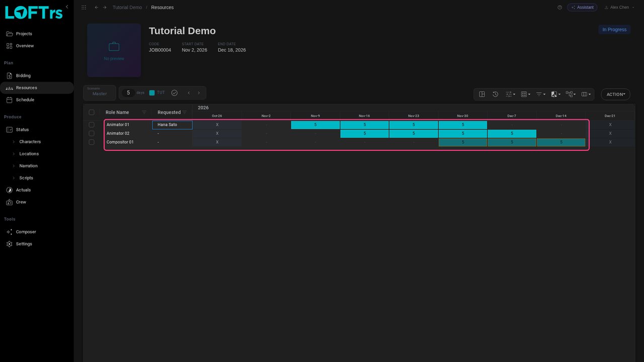This screenshot has width=644, height=362.
Task: Check the Animator 02 row checkbox
Action: [92, 133]
